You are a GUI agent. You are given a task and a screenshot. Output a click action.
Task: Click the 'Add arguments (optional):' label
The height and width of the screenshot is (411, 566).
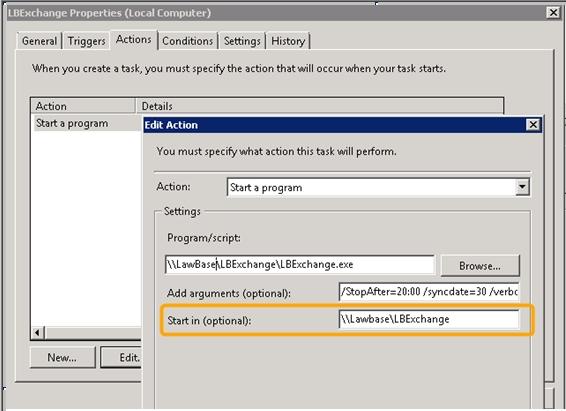(229, 293)
